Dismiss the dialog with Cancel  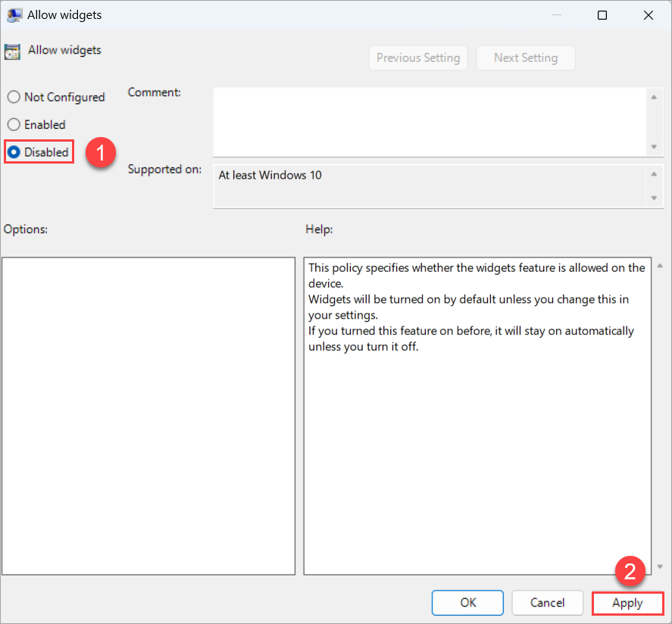click(547, 603)
